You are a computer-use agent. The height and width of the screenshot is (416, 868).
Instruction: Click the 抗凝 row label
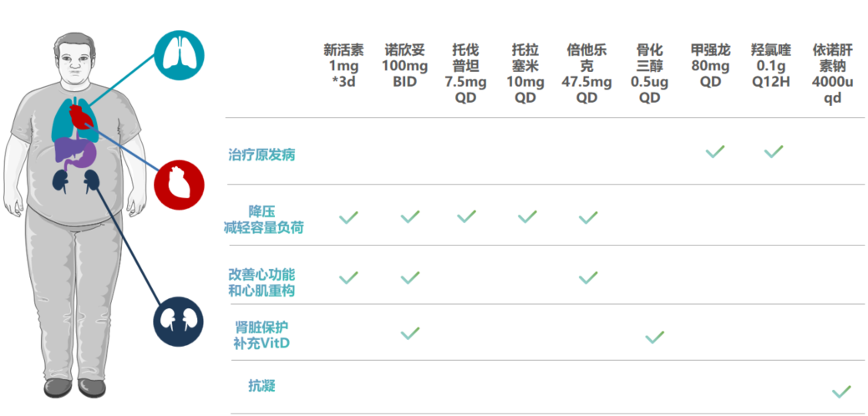pos(261,385)
